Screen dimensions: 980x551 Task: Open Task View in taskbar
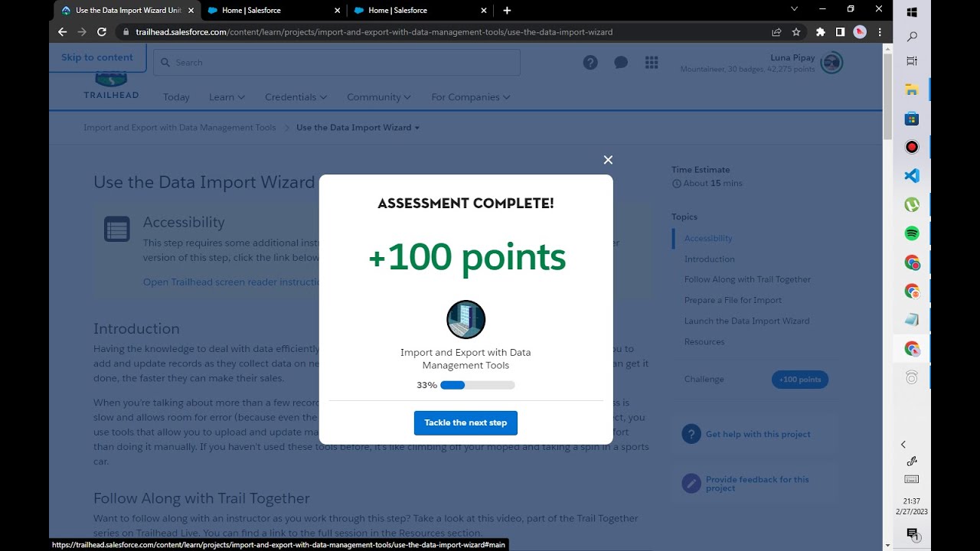tap(912, 61)
